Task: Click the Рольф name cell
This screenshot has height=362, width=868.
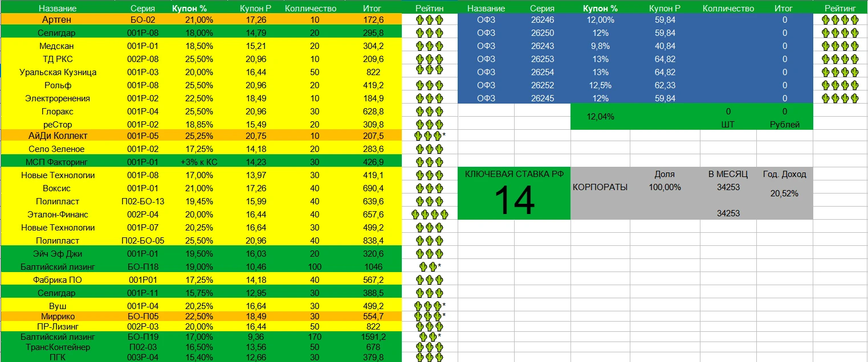Action: [x=57, y=85]
